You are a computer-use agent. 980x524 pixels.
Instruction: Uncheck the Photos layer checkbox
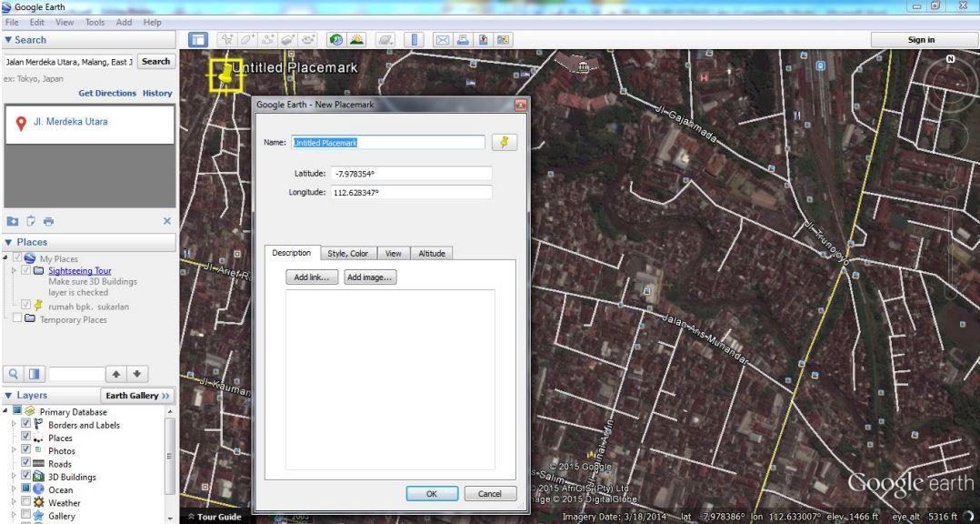tap(25, 449)
